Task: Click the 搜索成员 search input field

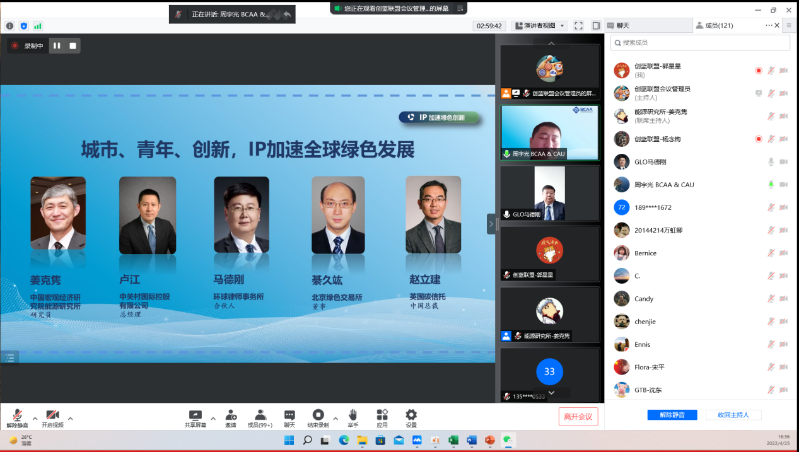Action: click(700, 43)
